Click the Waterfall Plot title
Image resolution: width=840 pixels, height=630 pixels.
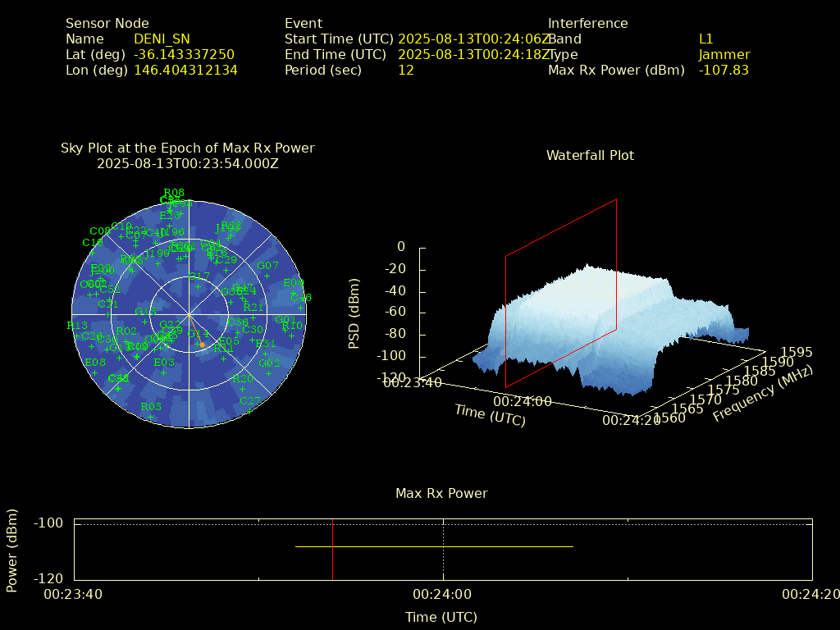pyautogui.click(x=590, y=155)
